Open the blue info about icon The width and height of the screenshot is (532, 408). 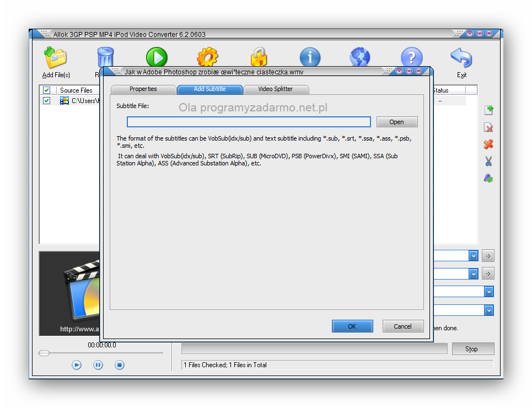(x=310, y=57)
